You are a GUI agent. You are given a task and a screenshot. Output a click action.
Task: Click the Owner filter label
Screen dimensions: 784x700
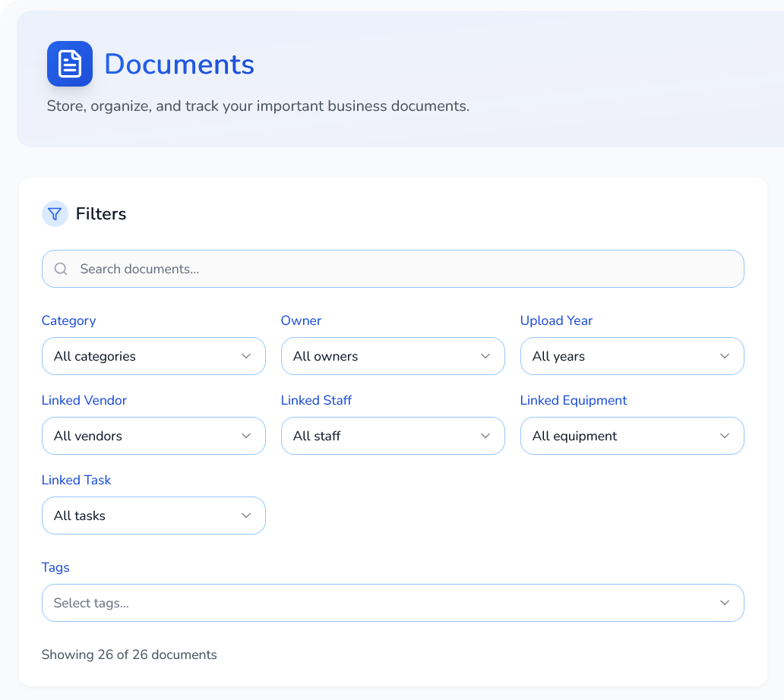point(301,320)
